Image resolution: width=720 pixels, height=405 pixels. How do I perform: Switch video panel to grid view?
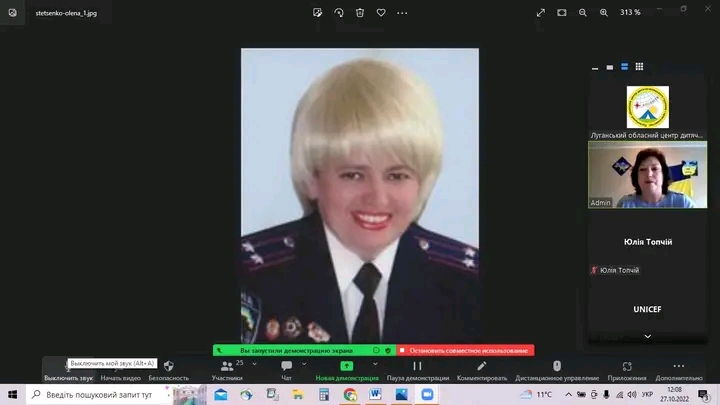(x=639, y=67)
